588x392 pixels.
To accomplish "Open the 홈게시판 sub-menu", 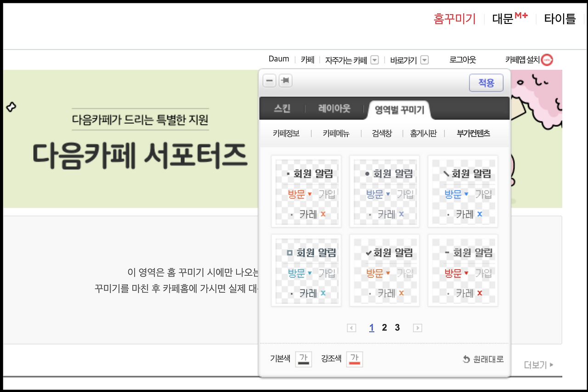I will click(x=423, y=133).
